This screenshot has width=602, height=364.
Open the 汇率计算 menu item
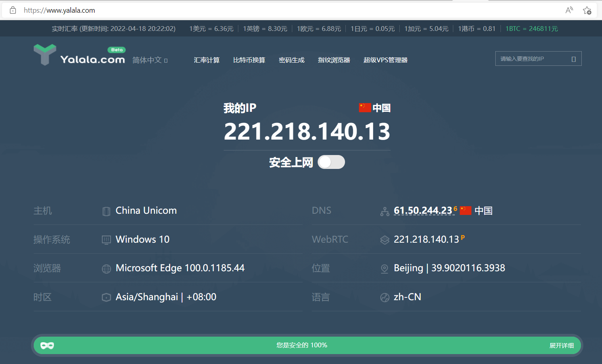pyautogui.click(x=207, y=60)
